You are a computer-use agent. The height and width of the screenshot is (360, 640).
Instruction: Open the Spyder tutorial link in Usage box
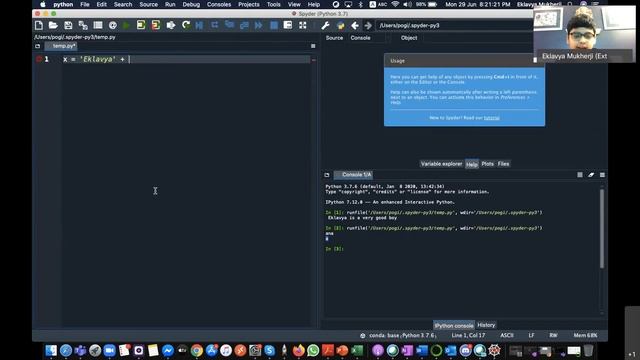pos(491,118)
